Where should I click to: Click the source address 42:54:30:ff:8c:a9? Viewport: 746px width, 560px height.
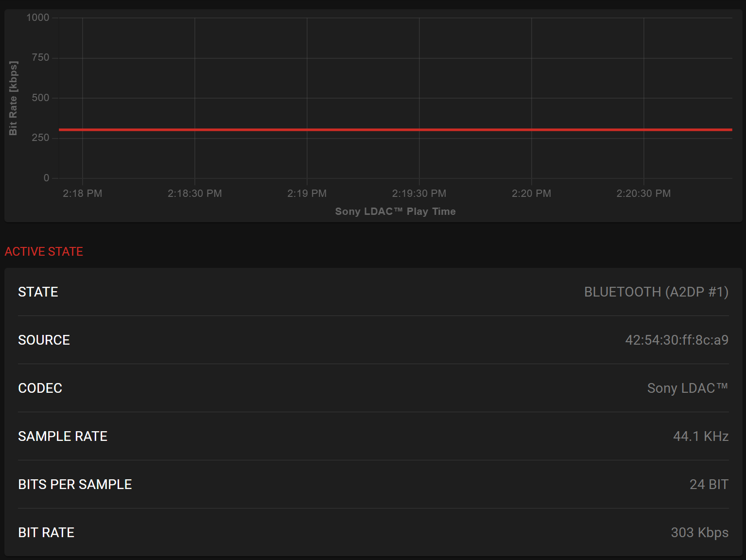pos(677,340)
